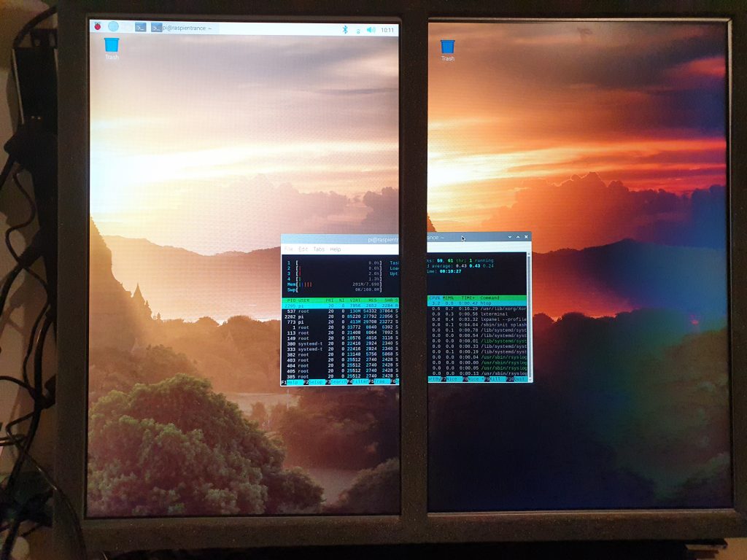Sort htop by the VIRT column header

click(355, 300)
